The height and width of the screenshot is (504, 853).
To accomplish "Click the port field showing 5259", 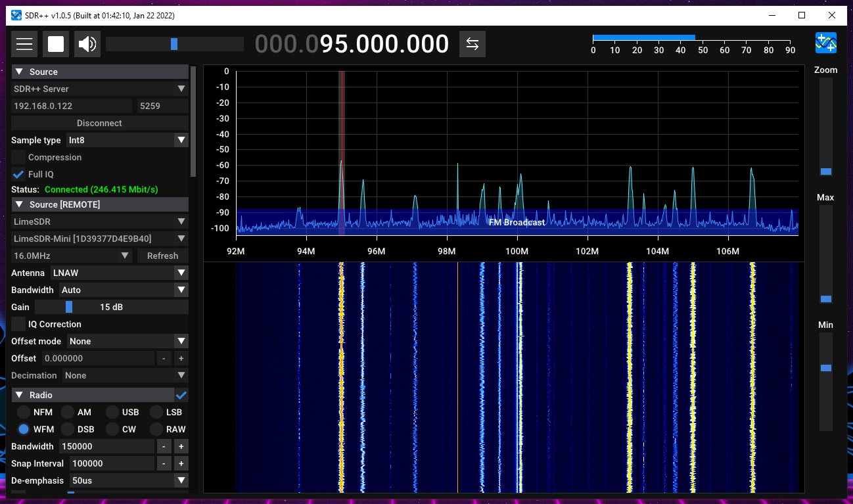I will point(162,106).
